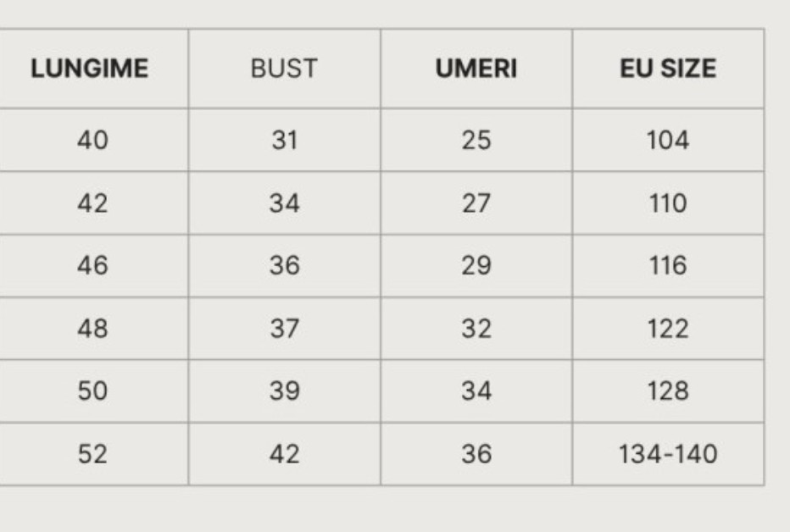Click lungime value 40
Viewport: 790px width, 532px height.
[92, 140]
